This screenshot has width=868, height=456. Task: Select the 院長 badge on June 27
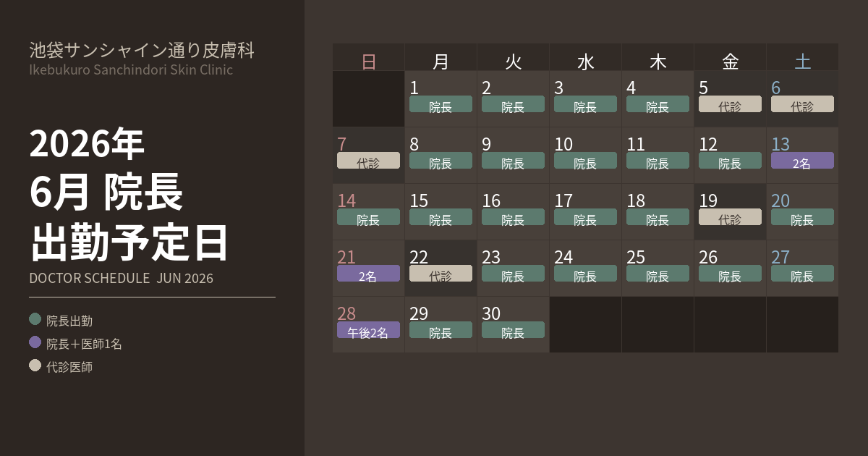802,274
